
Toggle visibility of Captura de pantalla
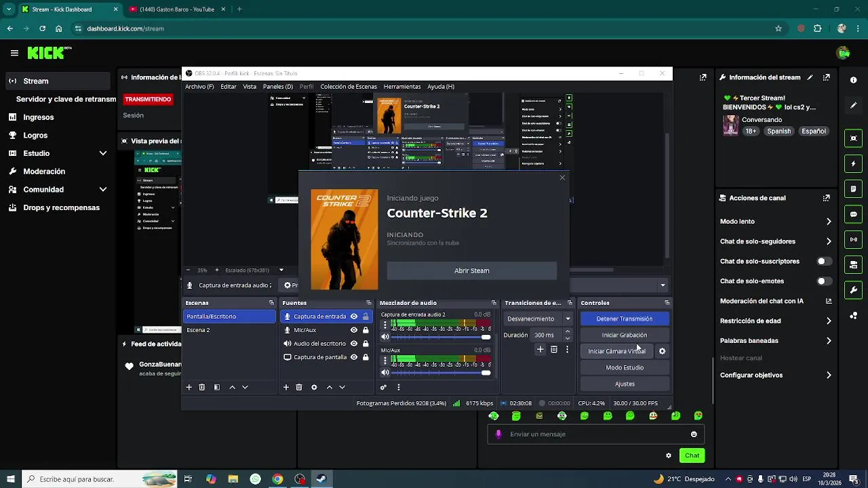pos(354,357)
